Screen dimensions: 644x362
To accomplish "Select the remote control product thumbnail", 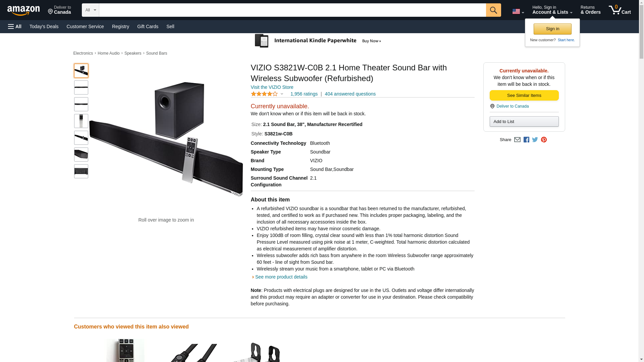I will pos(81,121).
